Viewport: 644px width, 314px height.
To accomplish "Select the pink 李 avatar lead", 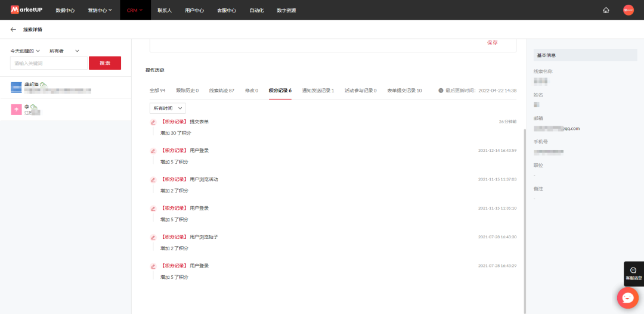I will coord(16,110).
